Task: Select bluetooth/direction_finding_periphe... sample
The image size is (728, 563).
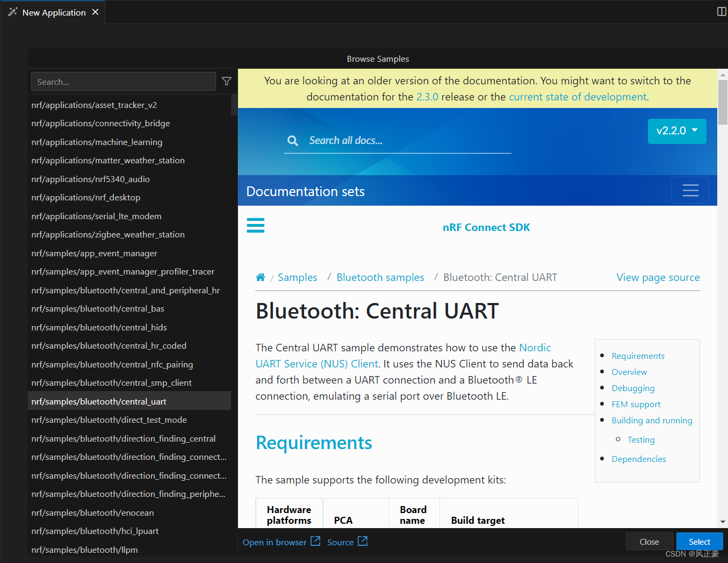Action: point(129,494)
